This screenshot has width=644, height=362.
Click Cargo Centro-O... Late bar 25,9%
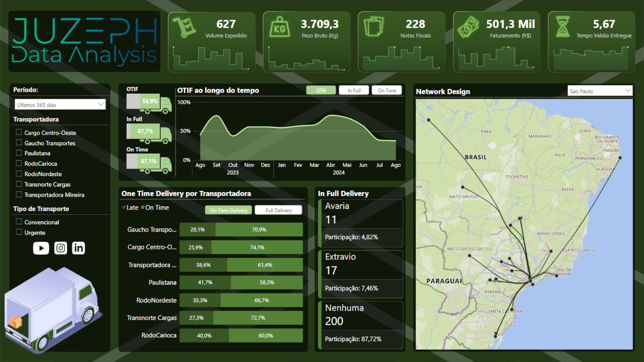[196, 247]
